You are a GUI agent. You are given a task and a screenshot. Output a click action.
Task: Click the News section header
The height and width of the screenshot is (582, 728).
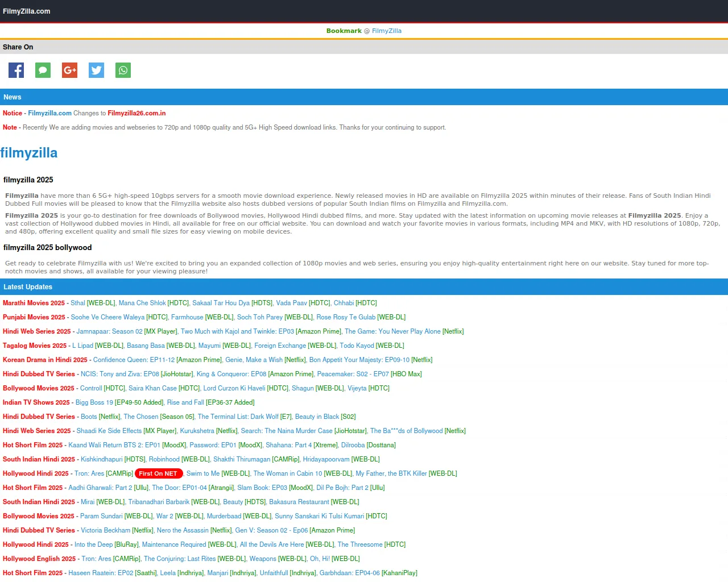click(x=364, y=97)
